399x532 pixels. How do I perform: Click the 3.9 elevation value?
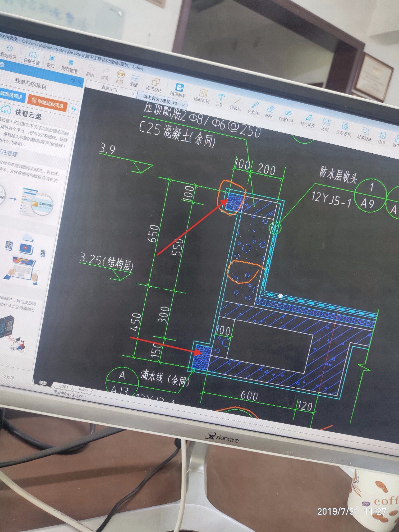(107, 149)
